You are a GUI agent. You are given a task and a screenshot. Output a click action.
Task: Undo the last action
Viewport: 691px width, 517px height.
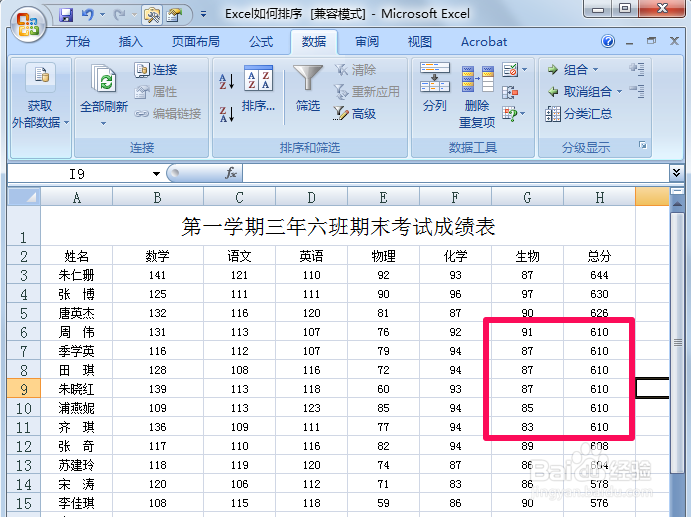[87, 15]
